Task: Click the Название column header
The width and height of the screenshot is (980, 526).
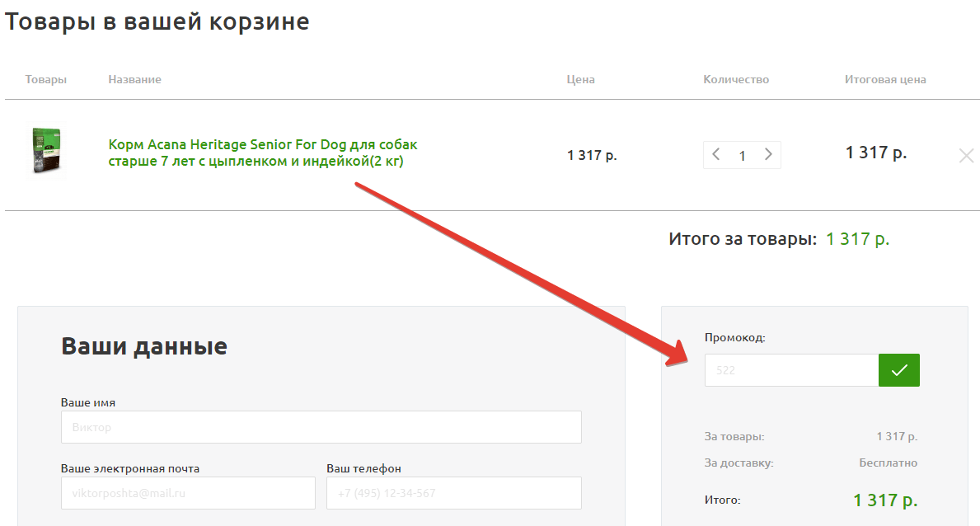Action: [134, 80]
